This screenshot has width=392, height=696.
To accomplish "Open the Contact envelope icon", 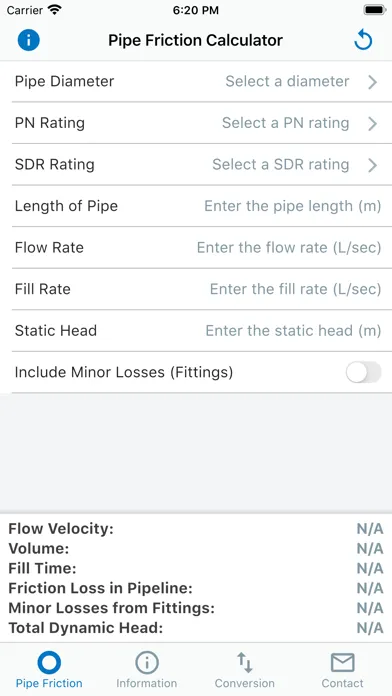I will [342, 663].
